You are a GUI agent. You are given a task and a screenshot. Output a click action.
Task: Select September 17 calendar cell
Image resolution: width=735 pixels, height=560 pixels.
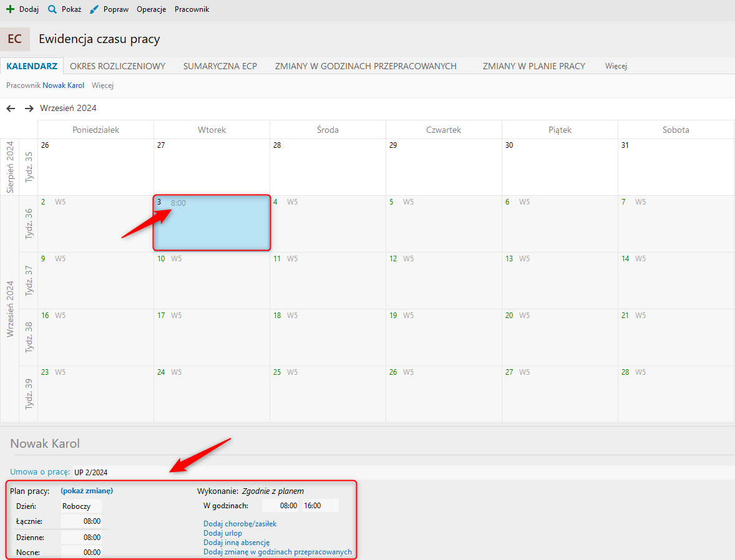[212, 337]
